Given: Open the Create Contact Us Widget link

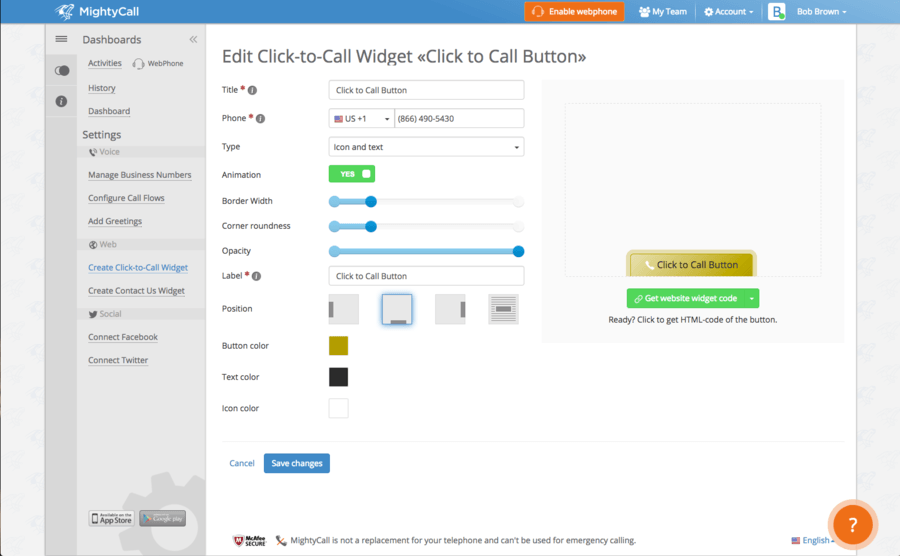Looking at the screenshot, I should pos(137,291).
